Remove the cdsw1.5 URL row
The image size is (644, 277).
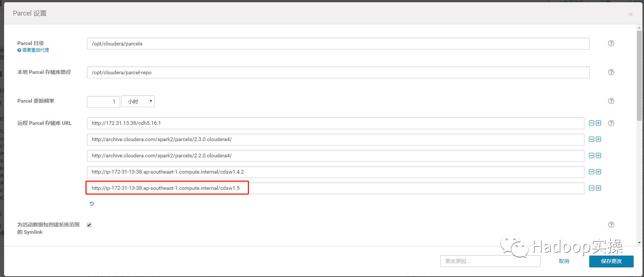[591, 188]
